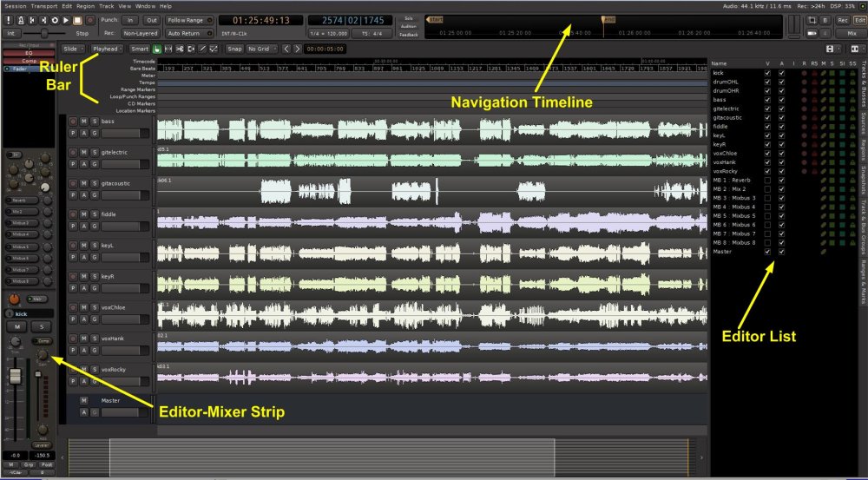The width and height of the screenshot is (868, 480).
Task: Adjust the shuttle speed slider
Action: click(x=45, y=33)
